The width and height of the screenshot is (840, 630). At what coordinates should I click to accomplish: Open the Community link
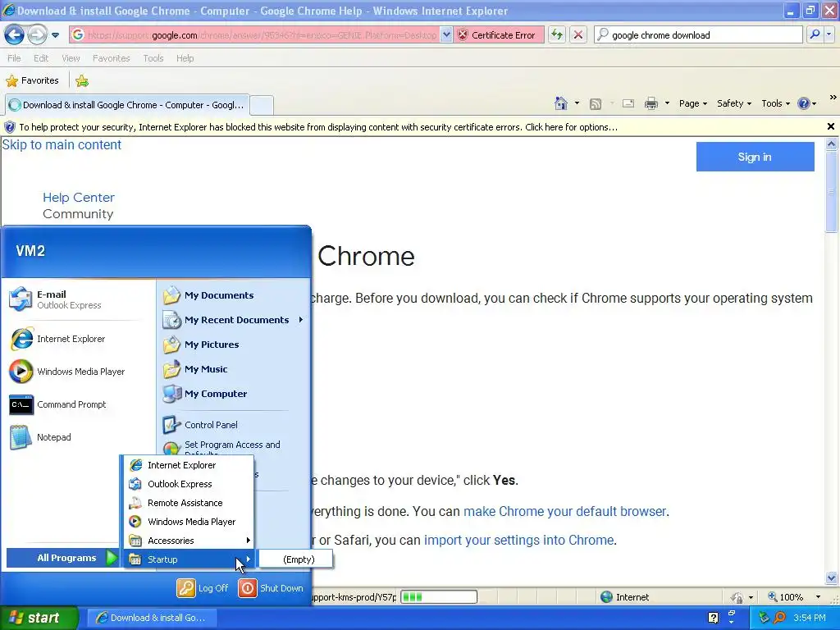pyautogui.click(x=78, y=214)
